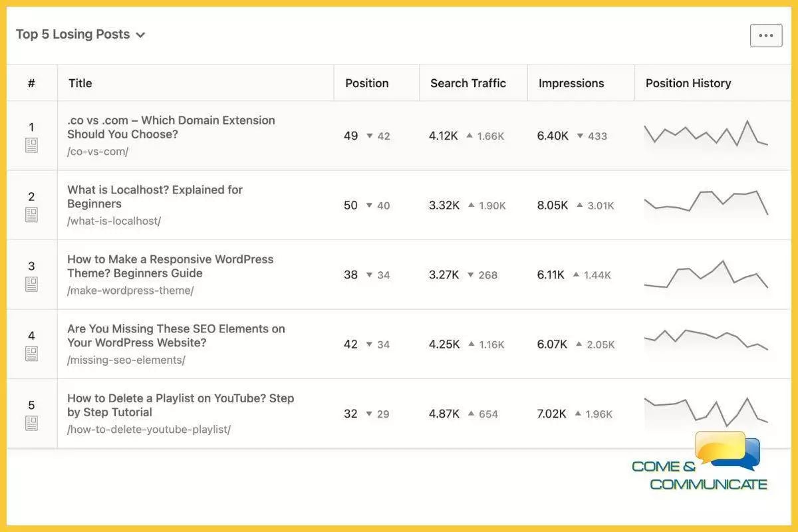This screenshot has width=798, height=532.
Task: Click the post icon in row 1
Action: (x=31, y=146)
